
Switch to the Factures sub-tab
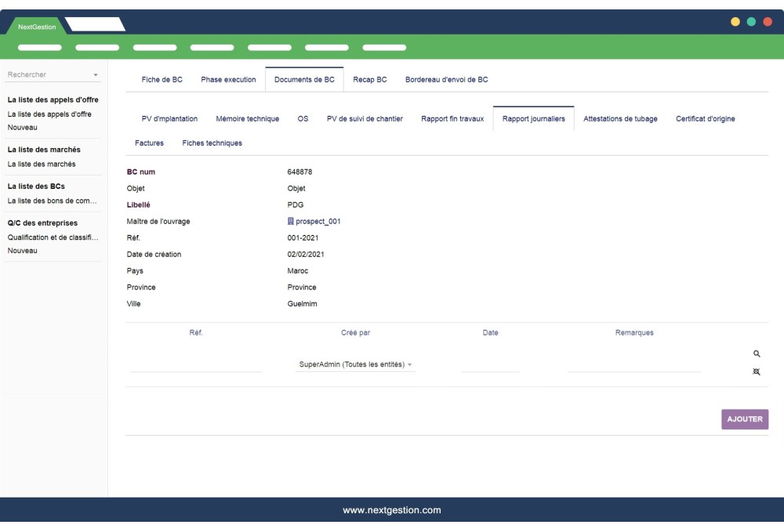[x=149, y=143]
